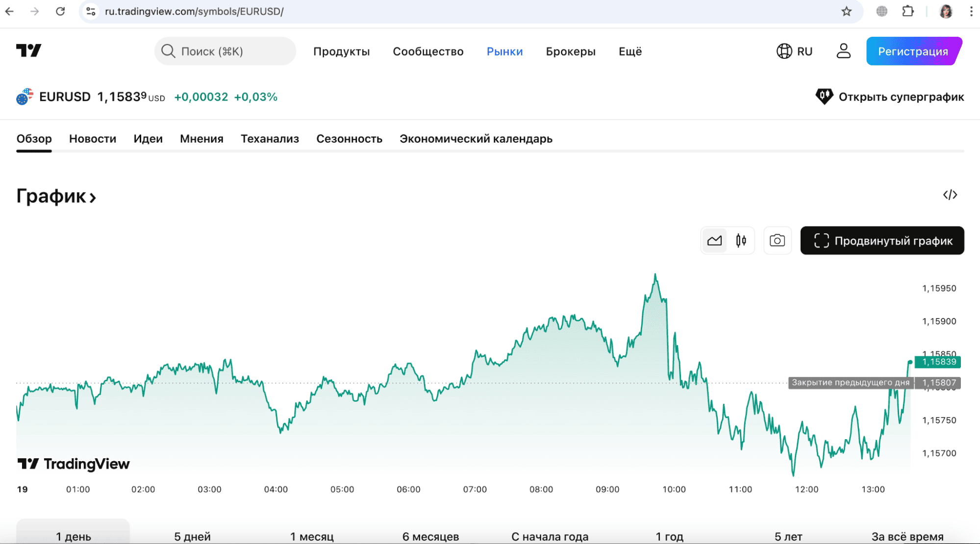
Task: Click the 1,15807 previous close price tag
Action: (938, 383)
